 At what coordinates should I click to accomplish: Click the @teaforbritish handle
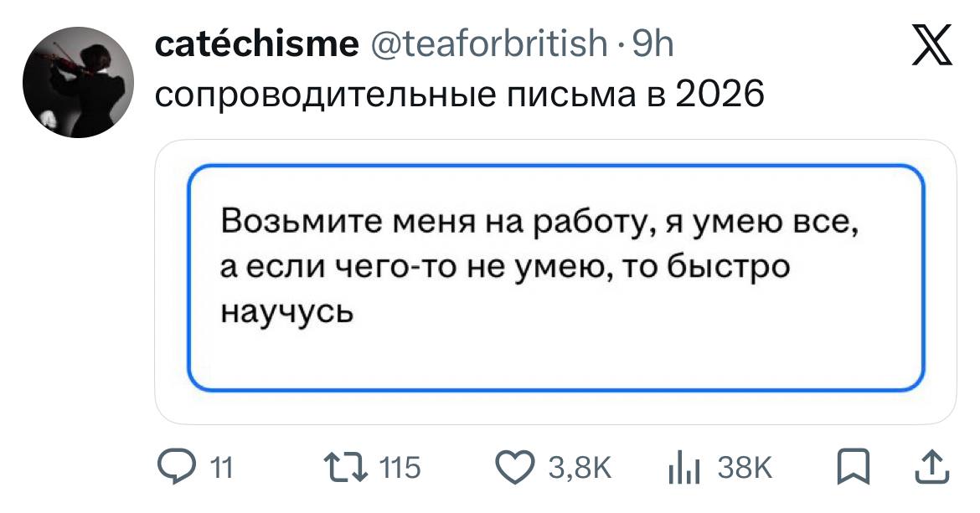click(x=484, y=44)
